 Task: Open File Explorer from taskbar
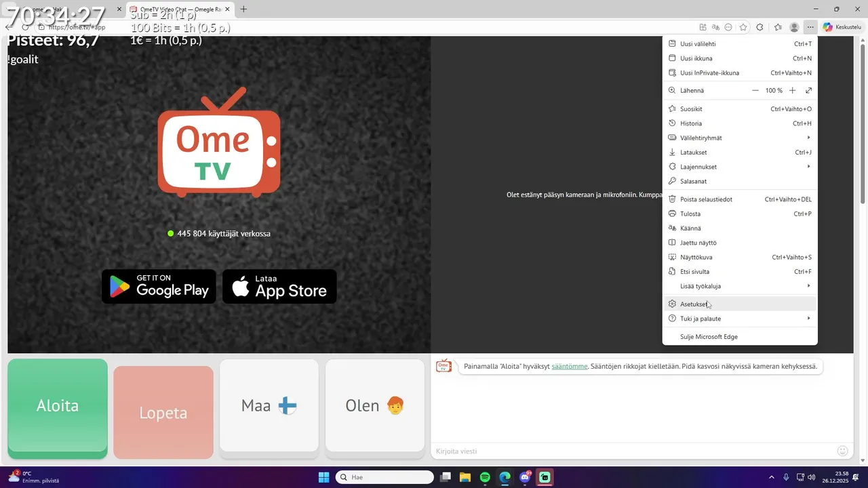(465, 477)
